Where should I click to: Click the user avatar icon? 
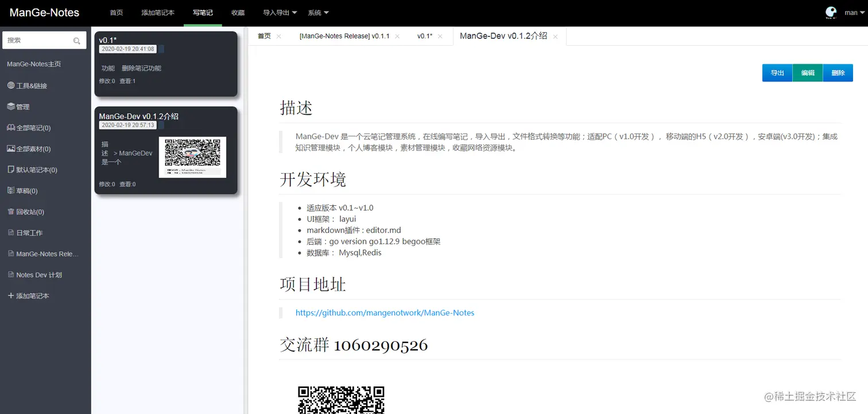point(831,13)
